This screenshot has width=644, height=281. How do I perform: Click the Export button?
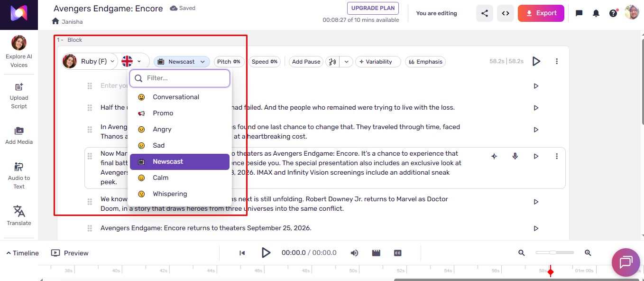541,13
